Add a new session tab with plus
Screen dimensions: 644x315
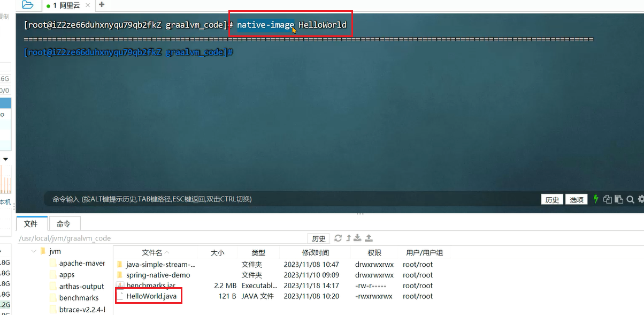102,5
